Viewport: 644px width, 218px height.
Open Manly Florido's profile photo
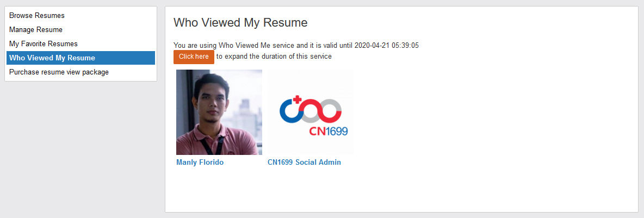tap(219, 112)
